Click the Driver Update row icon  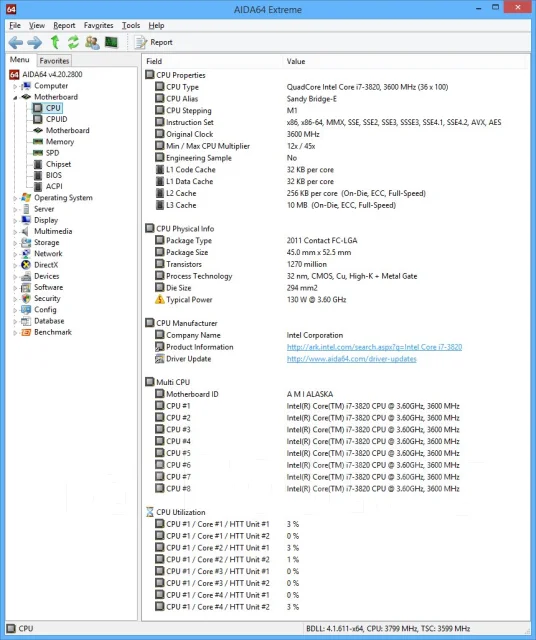coord(160,358)
